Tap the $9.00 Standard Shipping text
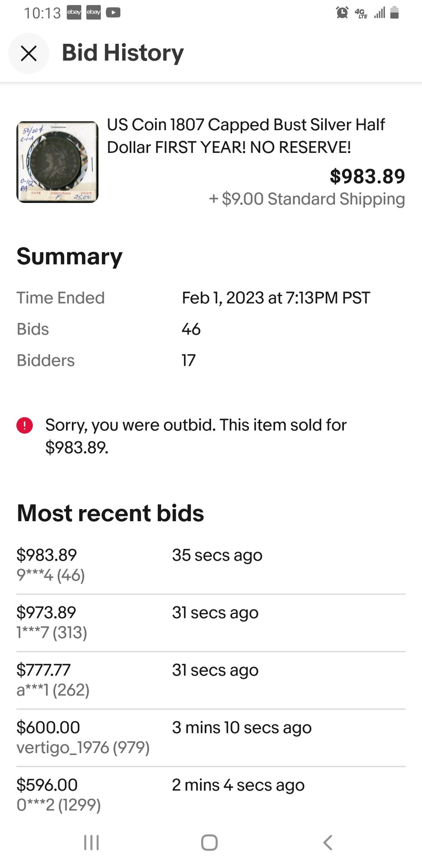 click(x=307, y=199)
